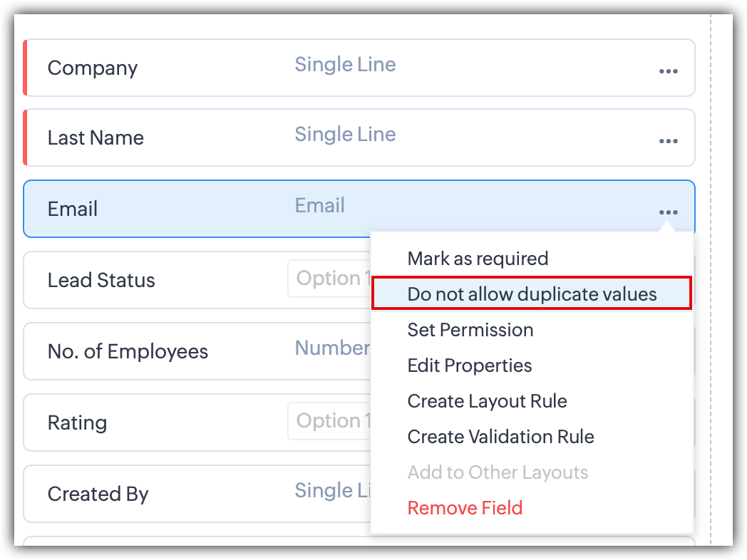747x560 pixels.
Task: Open the Last Name field's three-dot menu
Action: [x=668, y=141]
